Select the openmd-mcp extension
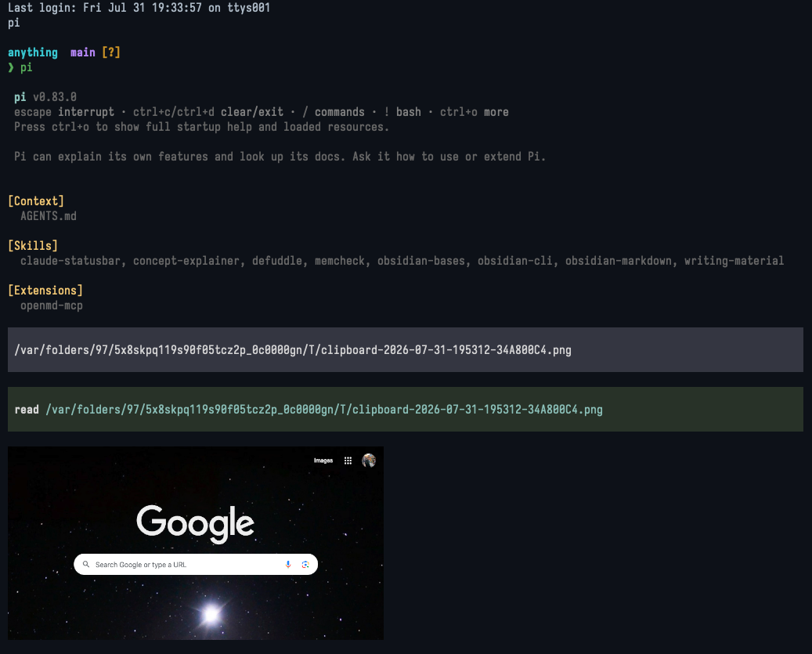The image size is (812, 654). click(52, 305)
